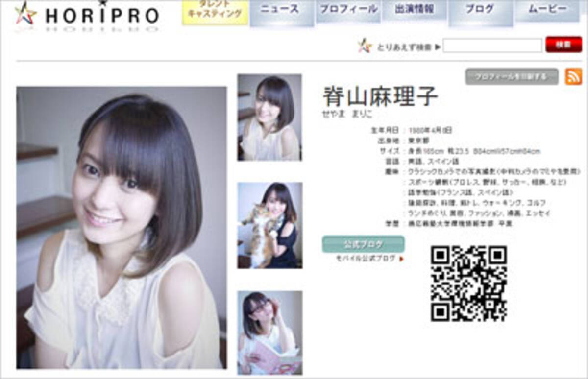Open the タレントキャスティング tab
The height and width of the screenshot is (379, 588).
click(215, 12)
